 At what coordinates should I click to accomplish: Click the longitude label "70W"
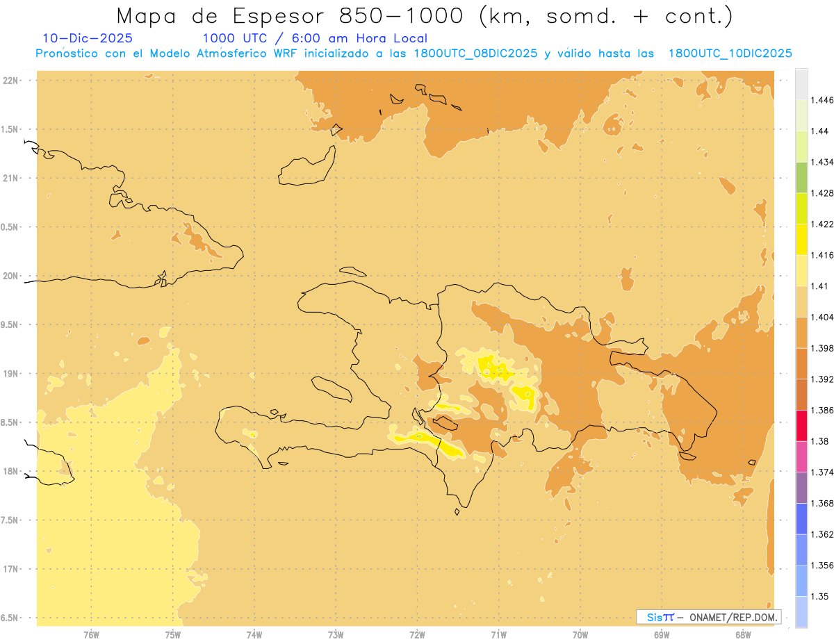pos(580,634)
